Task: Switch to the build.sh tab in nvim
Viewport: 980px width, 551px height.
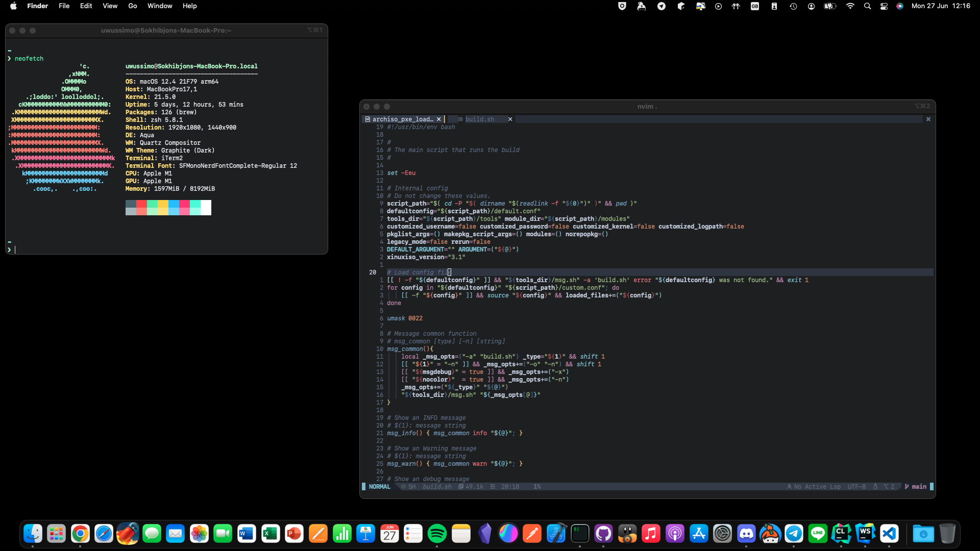Action: click(x=479, y=119)
